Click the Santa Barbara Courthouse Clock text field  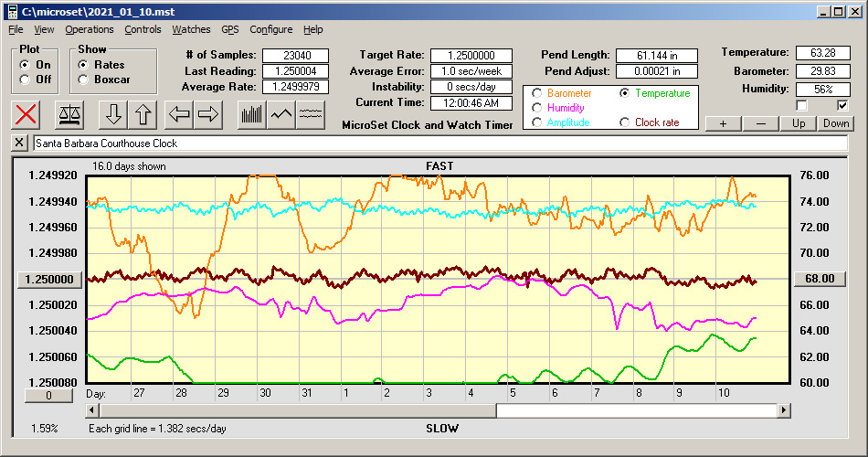[439, 143]
